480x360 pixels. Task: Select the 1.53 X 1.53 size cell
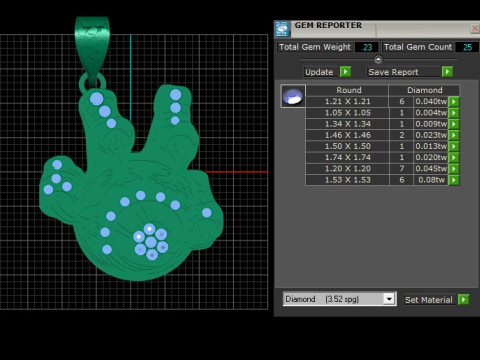[x=347, y=180]
